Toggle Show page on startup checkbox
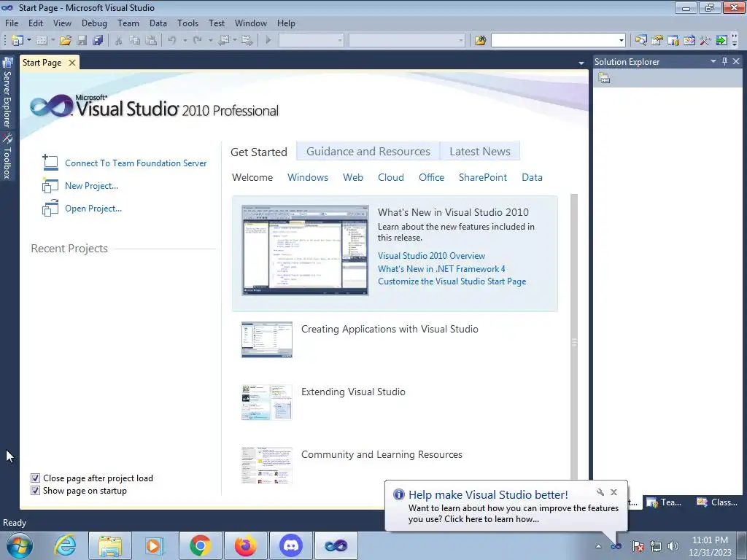This screenshot has width=747, height=560. point(35,491)
